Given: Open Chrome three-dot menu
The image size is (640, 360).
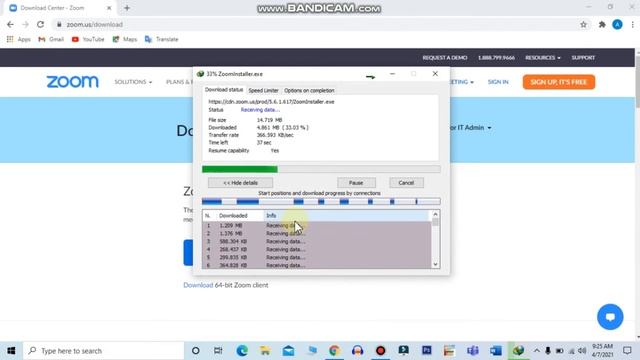Looking at the screenshot, I should (632, 24).
